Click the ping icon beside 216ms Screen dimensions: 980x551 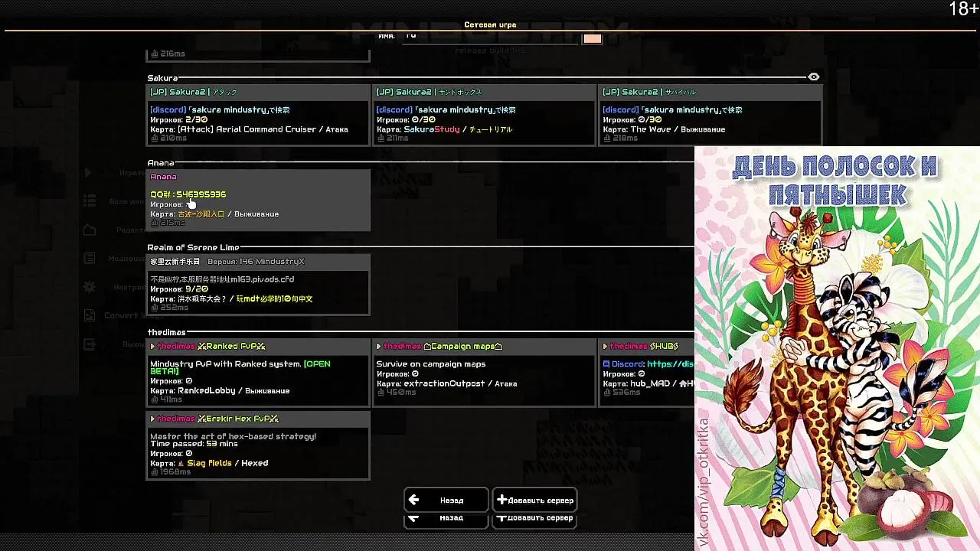[x=154, y=54]
